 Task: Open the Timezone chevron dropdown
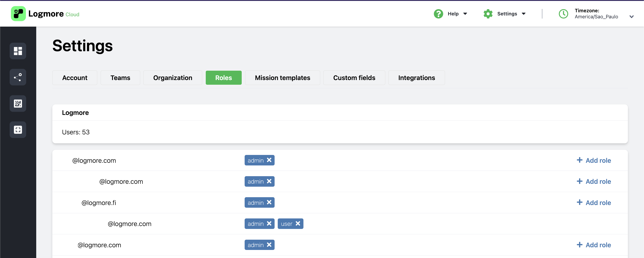(x=631, y=17)
